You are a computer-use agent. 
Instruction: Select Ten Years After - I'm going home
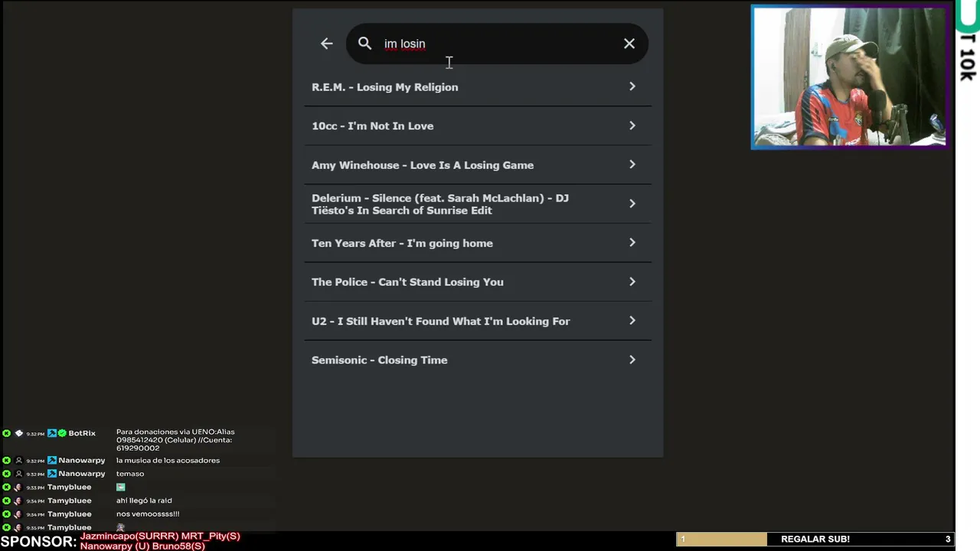tap(478, 243)
